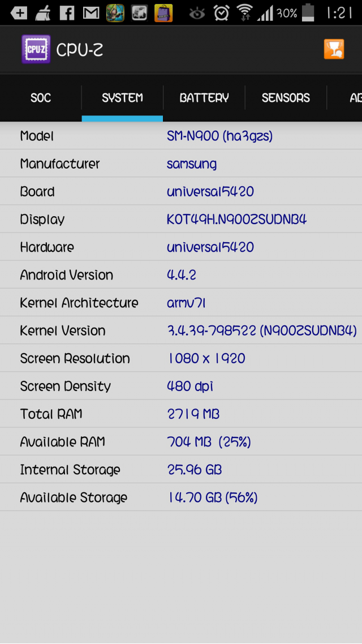Viewport: 362px width, 644px height.
Task: Tap the Screen Resolution 1080 x 1920 row
Action: [181, 358]
